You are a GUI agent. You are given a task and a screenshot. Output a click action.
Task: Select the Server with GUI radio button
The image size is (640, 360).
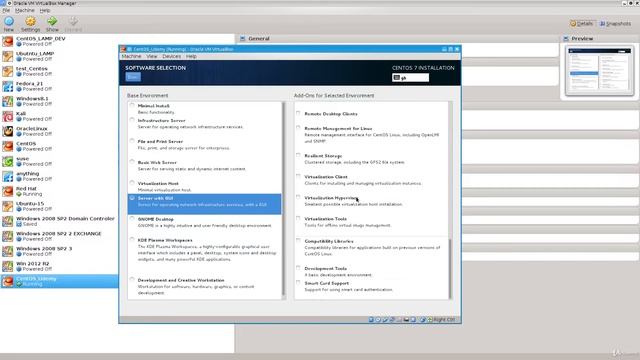[x=132, y=198]
